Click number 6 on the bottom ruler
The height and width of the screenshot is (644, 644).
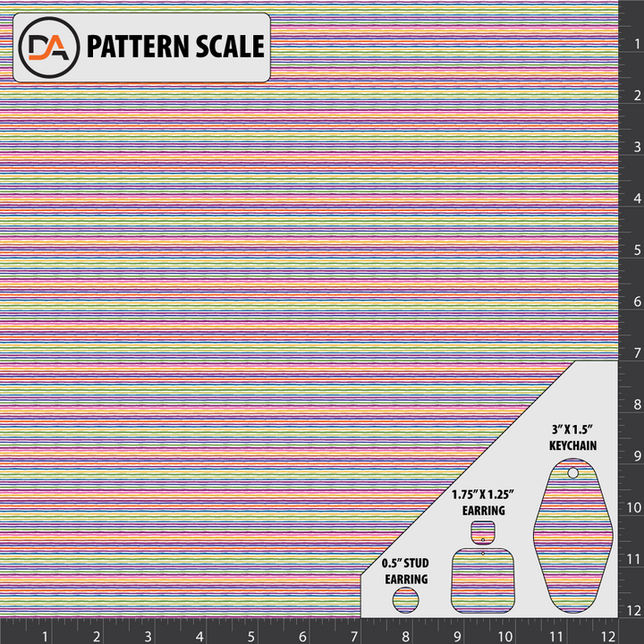pos(302,637)
